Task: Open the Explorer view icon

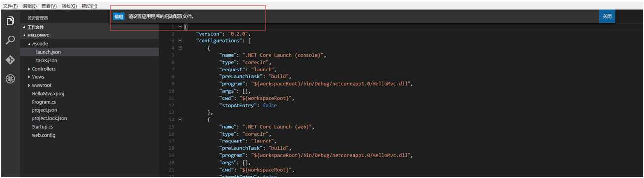Action: (x=10, y=21)
